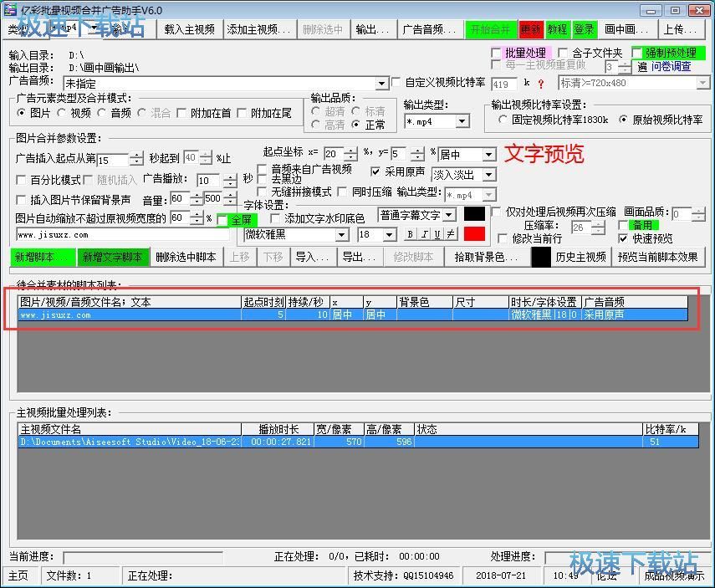Click 广告音频... toolbar button

(429, 29)
